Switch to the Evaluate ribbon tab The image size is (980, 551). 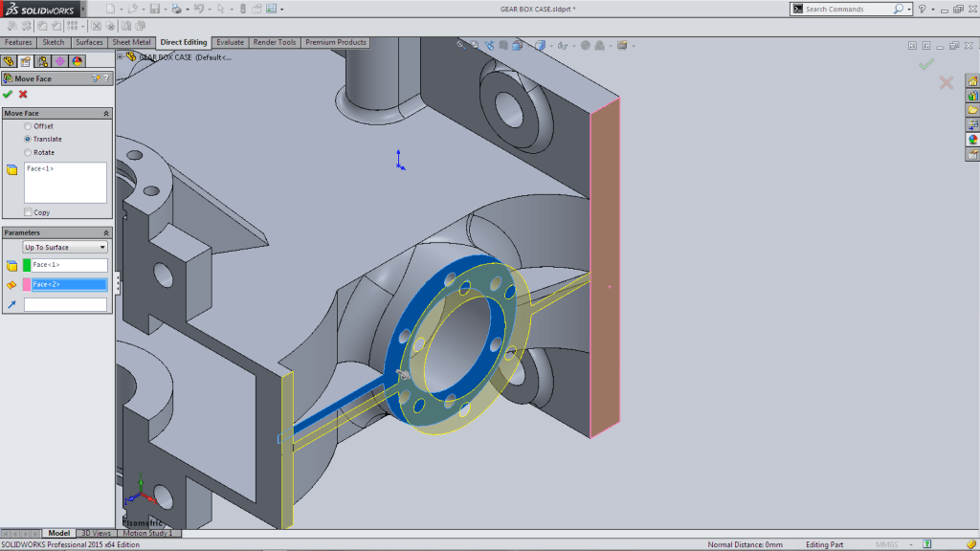pyautogui.click(x=230, y=42)
